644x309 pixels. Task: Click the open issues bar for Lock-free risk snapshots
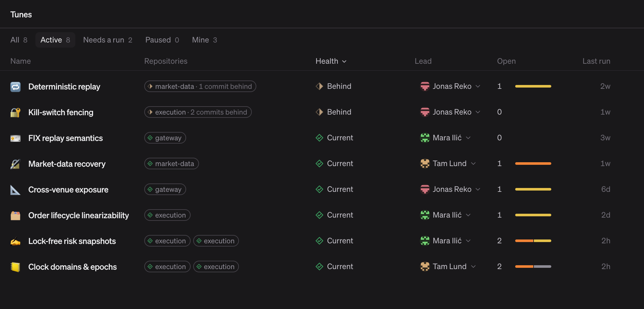coord(533,241)
